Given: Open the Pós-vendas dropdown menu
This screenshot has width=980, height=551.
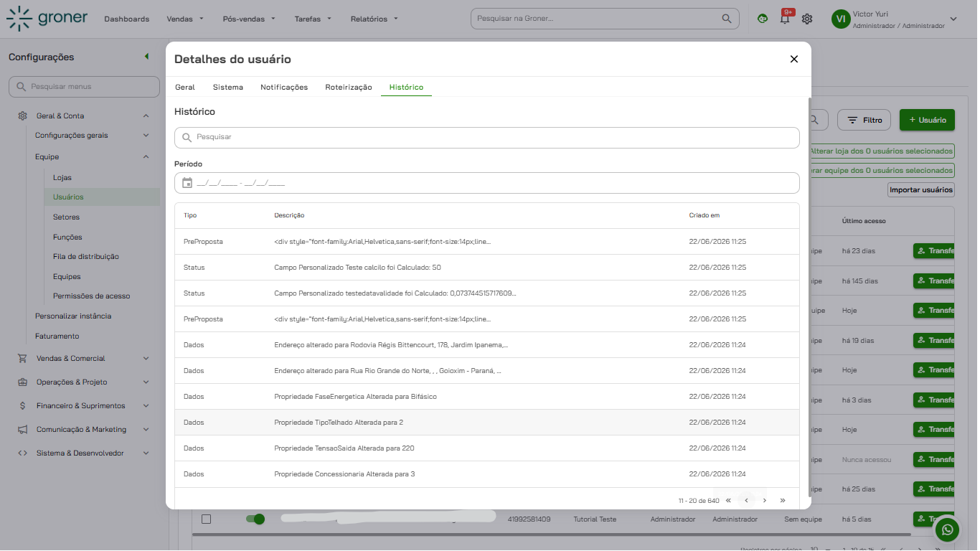Looking at the screenshot, I should 249,19.
